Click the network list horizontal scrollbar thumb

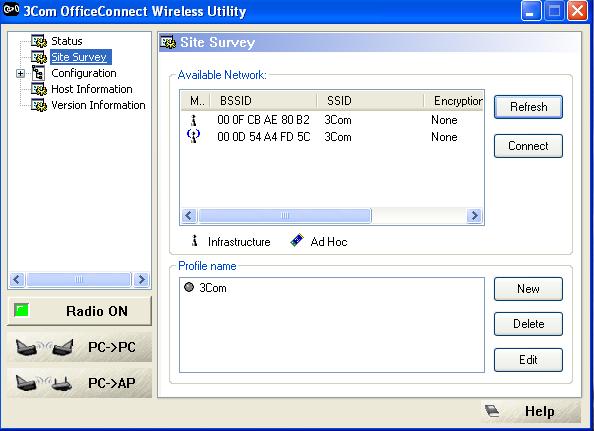[285, 216]
